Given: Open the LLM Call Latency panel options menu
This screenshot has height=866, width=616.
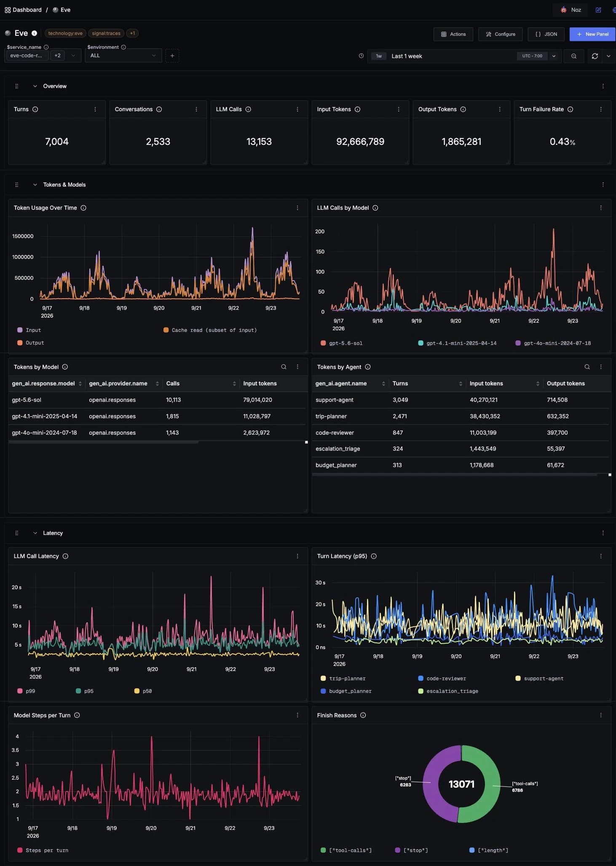Looking at the screenshot, I should [297, 556].
